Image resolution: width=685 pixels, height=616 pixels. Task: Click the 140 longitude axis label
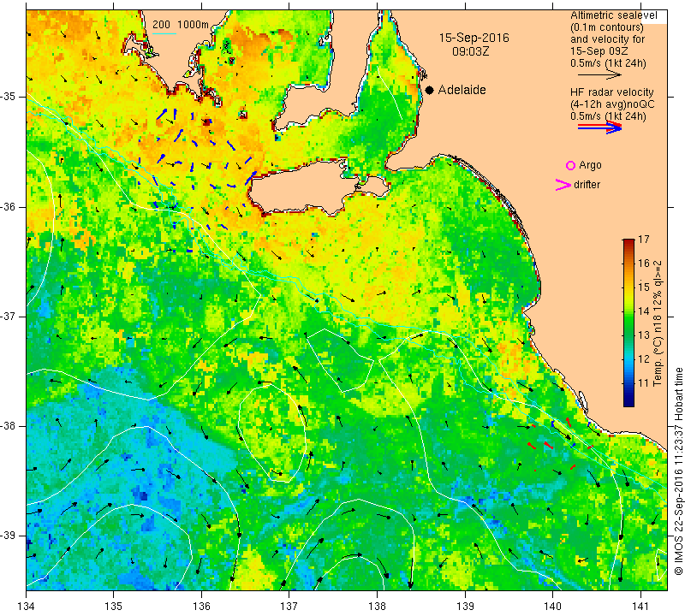coord(552,607)
